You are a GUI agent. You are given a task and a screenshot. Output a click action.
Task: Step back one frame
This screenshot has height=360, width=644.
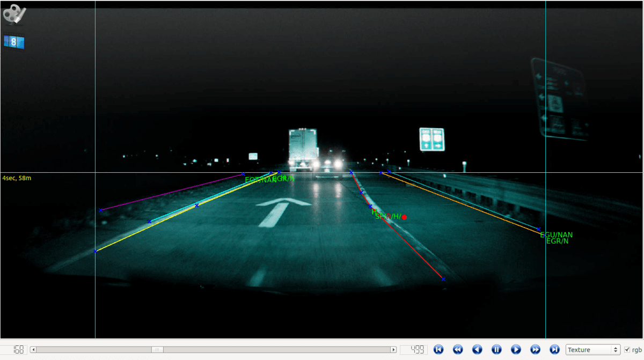pyautogui.click(x=477, y=349)
